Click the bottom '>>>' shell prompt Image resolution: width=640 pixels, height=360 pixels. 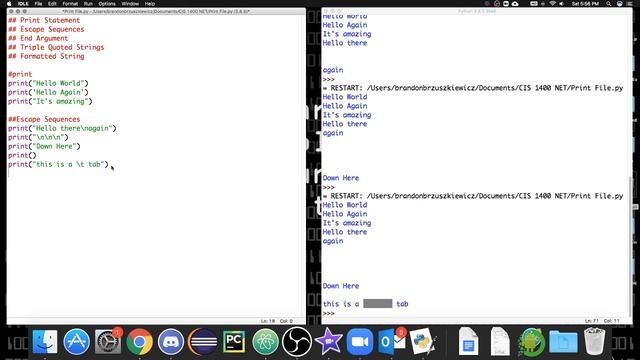pos(329,313)
